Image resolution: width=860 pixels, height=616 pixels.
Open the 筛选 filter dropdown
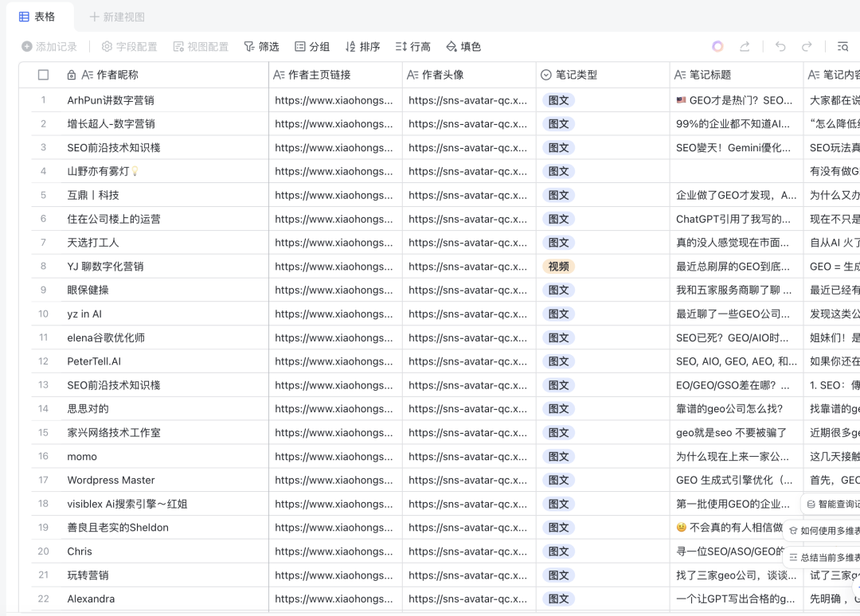(261, 47)
